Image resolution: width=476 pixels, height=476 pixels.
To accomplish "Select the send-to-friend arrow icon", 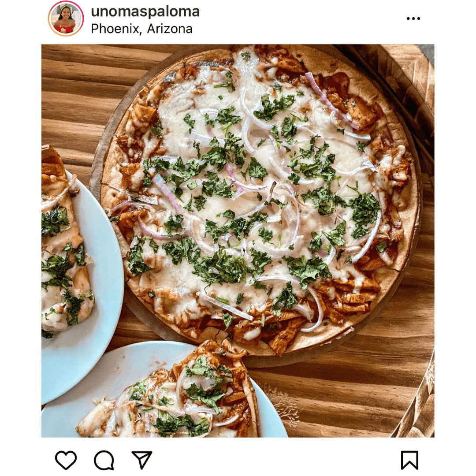I will pos(141,460).
